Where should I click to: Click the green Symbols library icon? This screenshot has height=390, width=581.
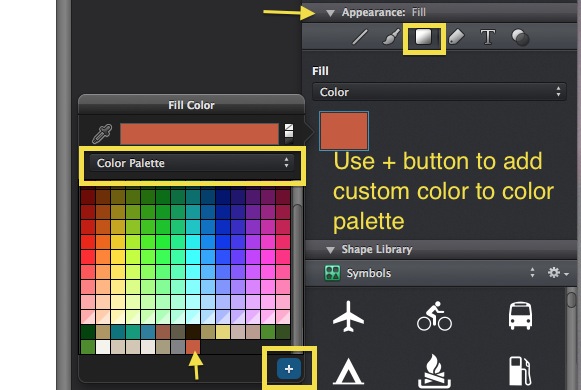coord(332,273)
